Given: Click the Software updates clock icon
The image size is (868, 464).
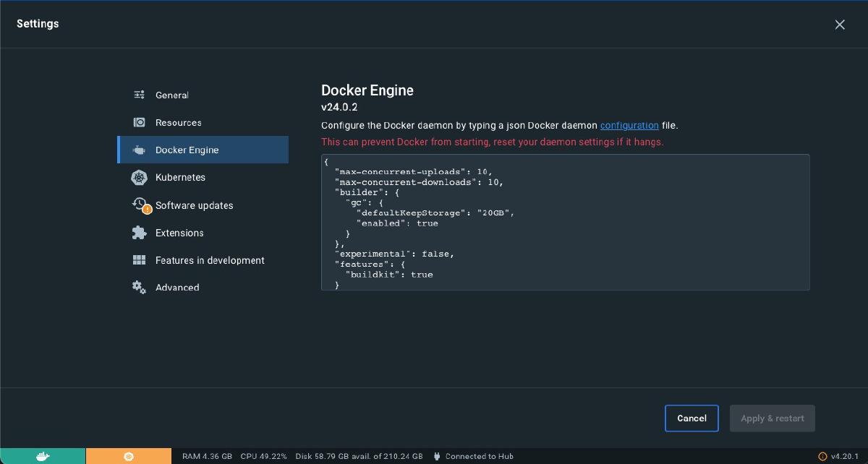Looking at the screenshot, I should point(139,205).
